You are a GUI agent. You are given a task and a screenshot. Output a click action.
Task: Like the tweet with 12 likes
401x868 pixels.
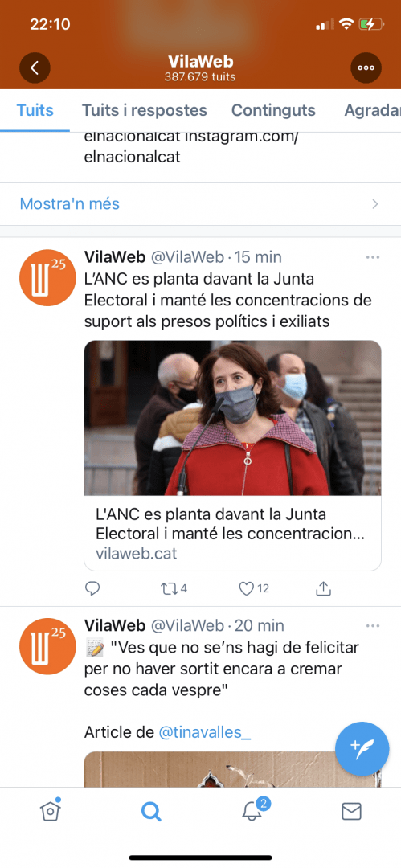coord(254,588)
